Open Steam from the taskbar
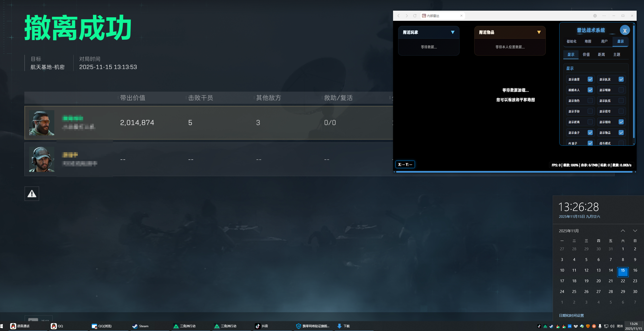Screen dimensions: 644x331 pyautogui.click(x=141, y=326)
